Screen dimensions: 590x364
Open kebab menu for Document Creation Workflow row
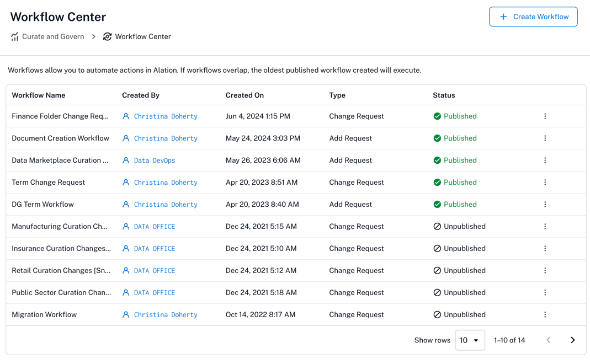(x=545, y=138)
